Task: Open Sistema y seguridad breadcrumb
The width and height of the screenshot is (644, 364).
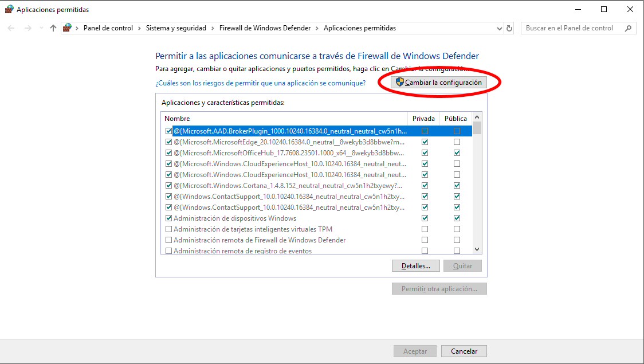Action: [179, 28]
